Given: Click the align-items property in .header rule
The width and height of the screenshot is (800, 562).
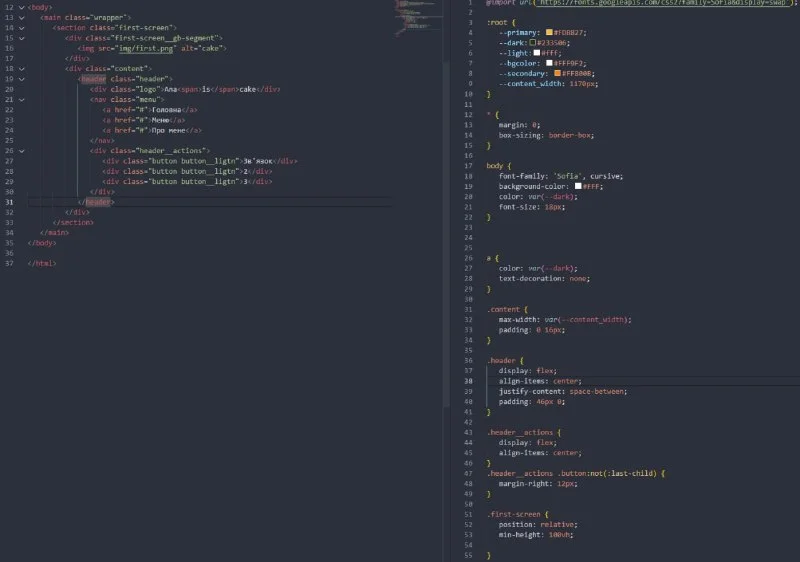Looking at the screenshot, I should point(521,381).
